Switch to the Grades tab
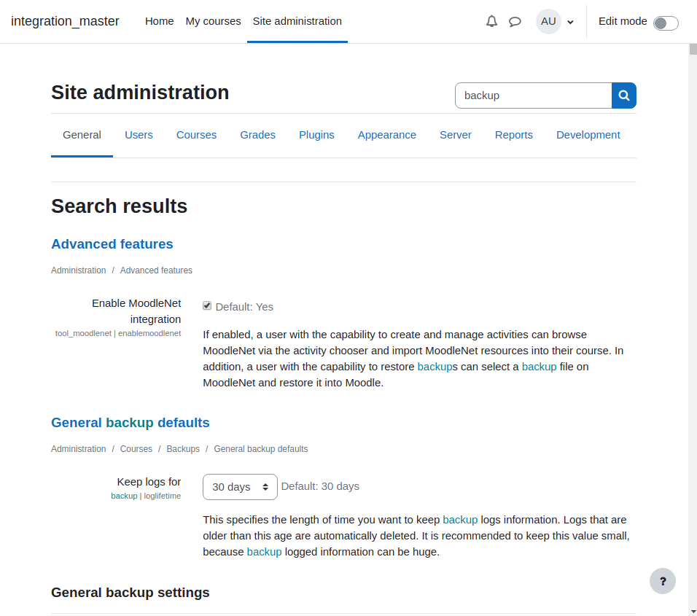This screenshot has height=616, width=697. 257,135
